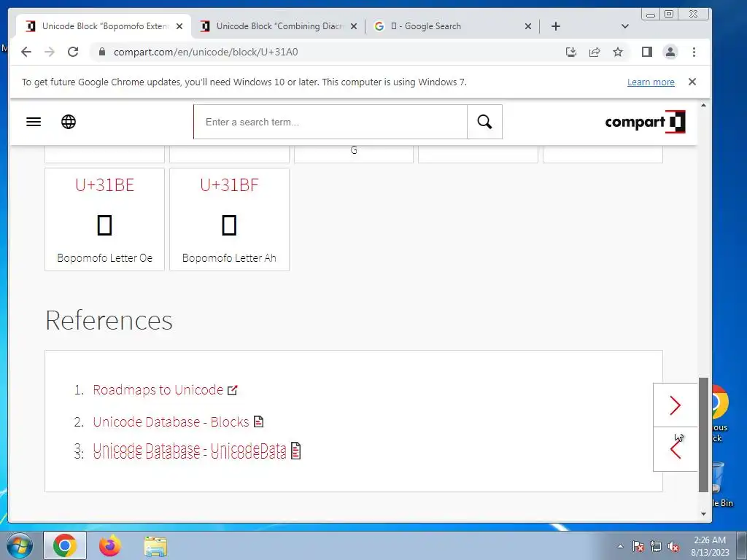Open the Chrome three-dot menu
The image size is (747, 560).
pos(694,52)
